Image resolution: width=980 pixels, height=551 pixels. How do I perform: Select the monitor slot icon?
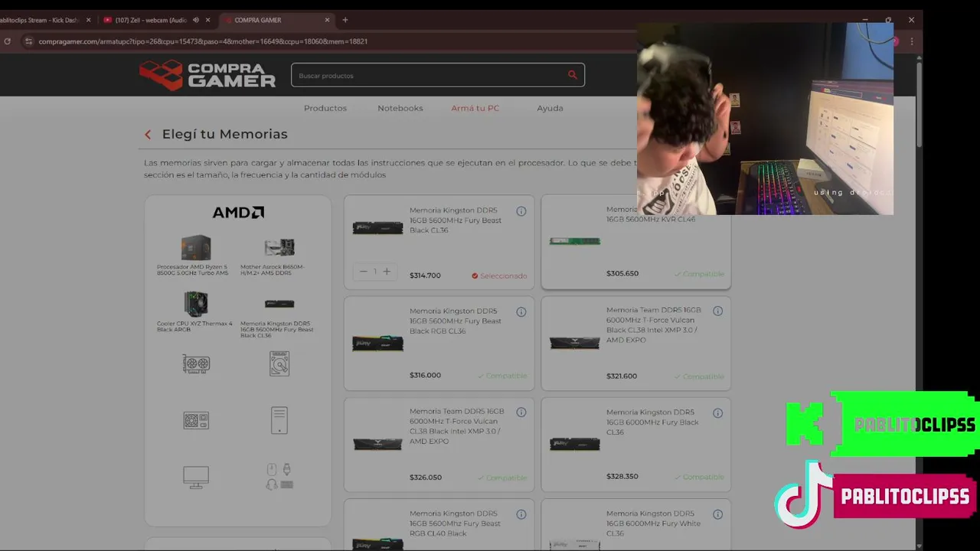click(x=196, y=478)
